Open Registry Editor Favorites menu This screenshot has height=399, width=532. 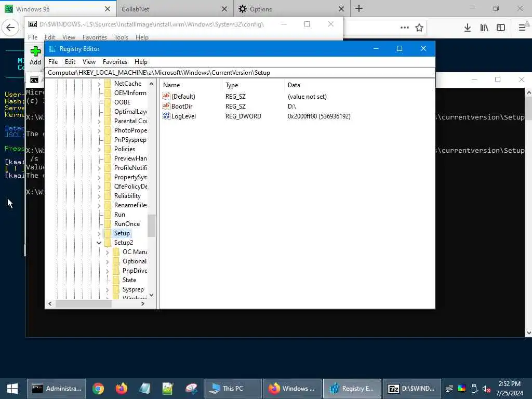(x=115, y=62)
